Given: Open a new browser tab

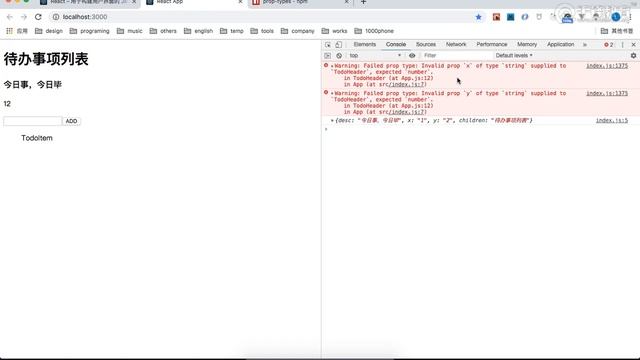Looking at the screenshot, I should click(x=363, y=2).
